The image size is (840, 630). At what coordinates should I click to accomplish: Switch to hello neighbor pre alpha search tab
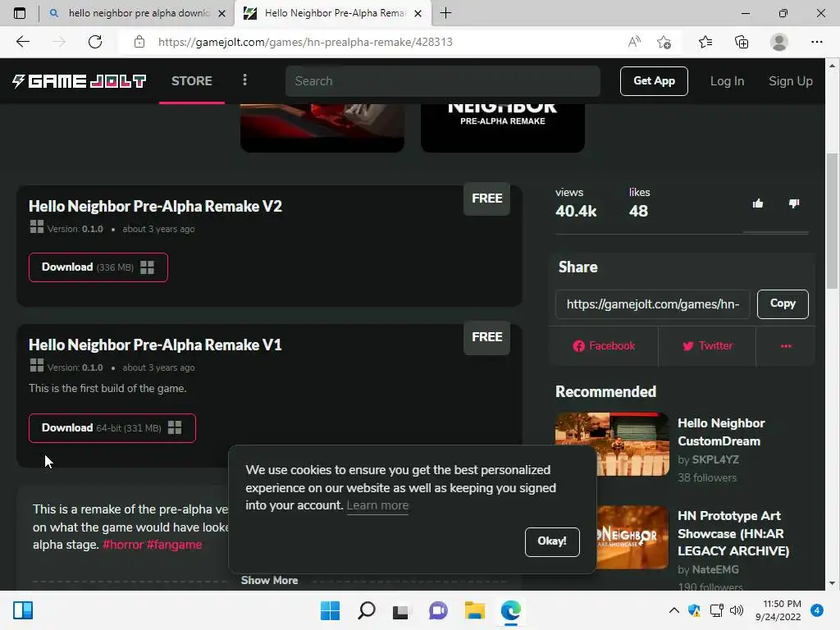pos(138,13)
